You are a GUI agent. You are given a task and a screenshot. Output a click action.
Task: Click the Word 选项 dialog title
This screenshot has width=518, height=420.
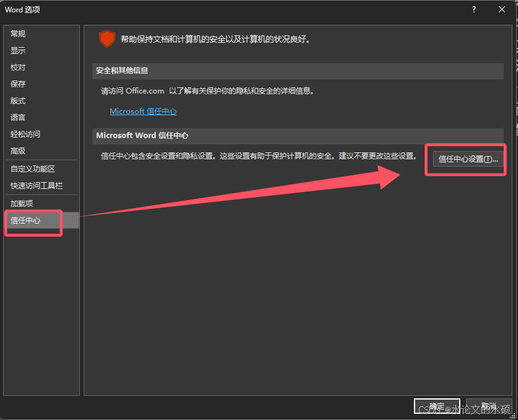(x=22, y=9)
